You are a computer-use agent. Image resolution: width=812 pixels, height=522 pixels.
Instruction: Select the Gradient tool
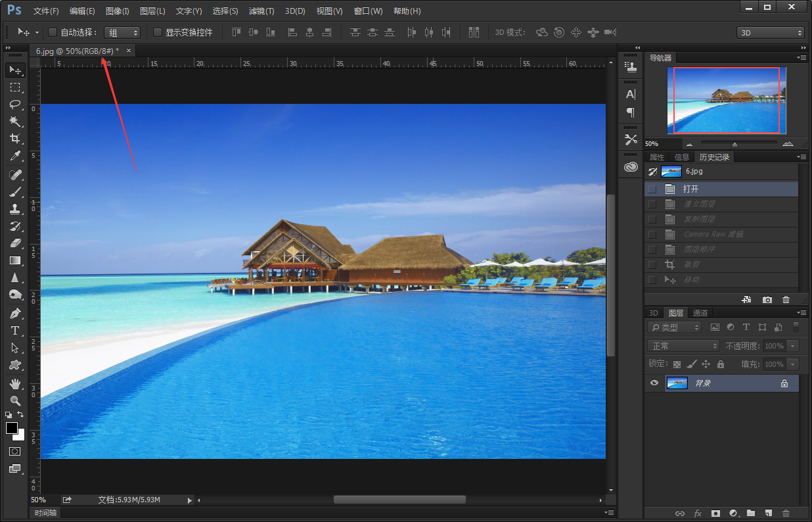pyautogui.click(x=14, y=260)
